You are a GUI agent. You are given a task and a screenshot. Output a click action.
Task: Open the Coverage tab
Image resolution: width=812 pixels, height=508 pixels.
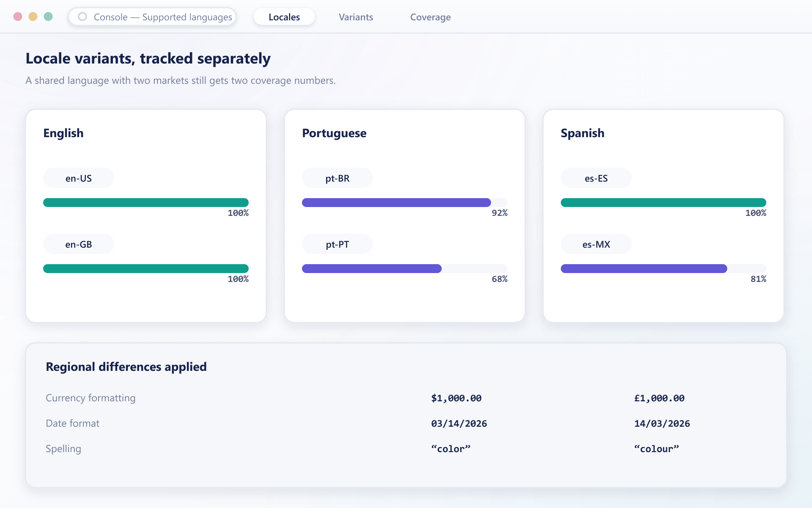coord(430,17)
